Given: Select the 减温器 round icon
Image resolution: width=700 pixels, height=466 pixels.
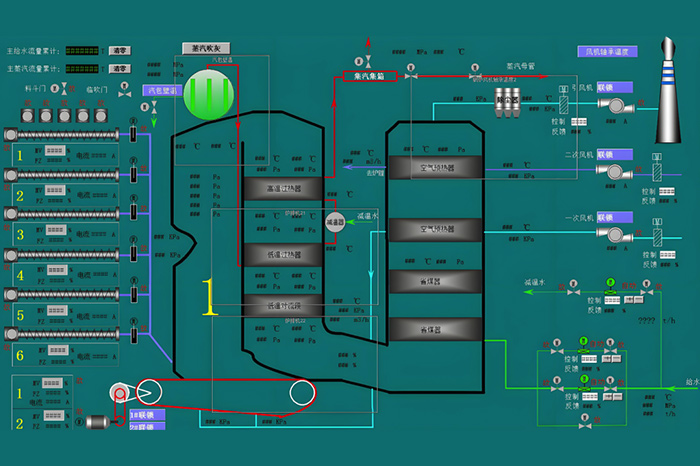Looking at the screenshot, I should pyautogui.click(x=335, y=222).
